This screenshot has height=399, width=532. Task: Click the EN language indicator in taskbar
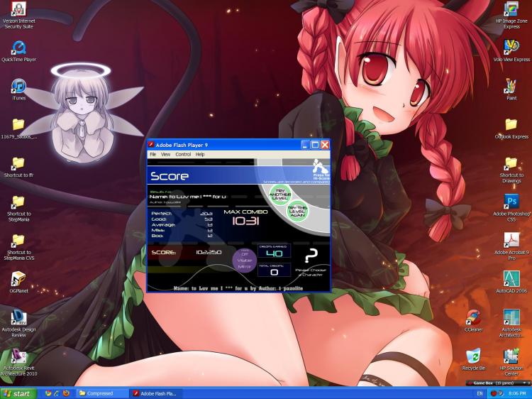(x=480, y=393)
